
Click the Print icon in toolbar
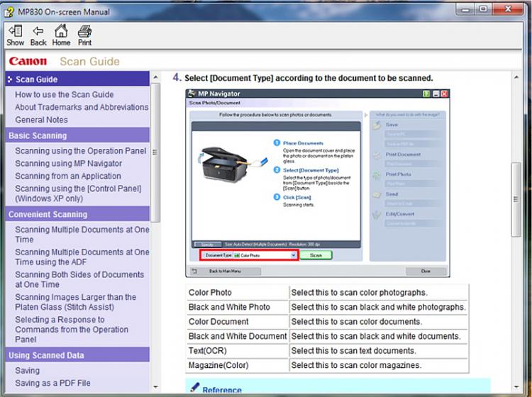click(84, 35)
